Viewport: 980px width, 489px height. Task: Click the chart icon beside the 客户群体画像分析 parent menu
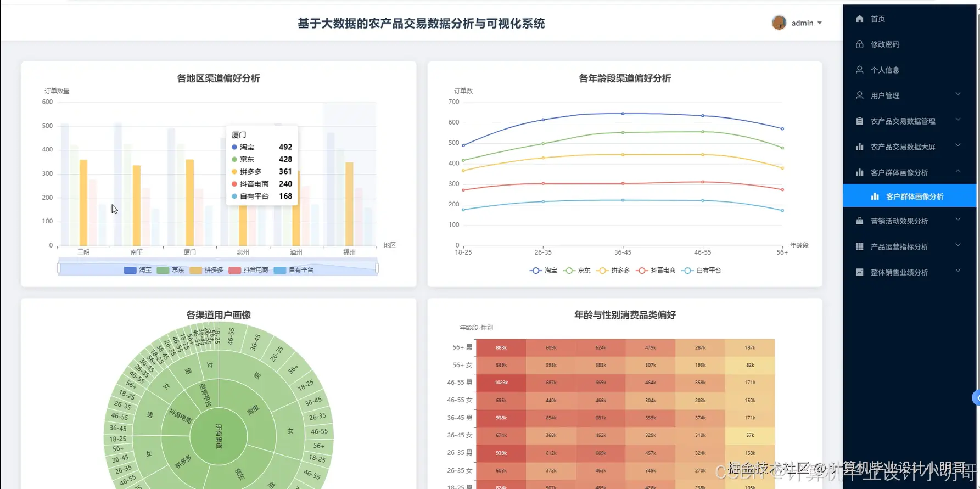tap(859, 172)
